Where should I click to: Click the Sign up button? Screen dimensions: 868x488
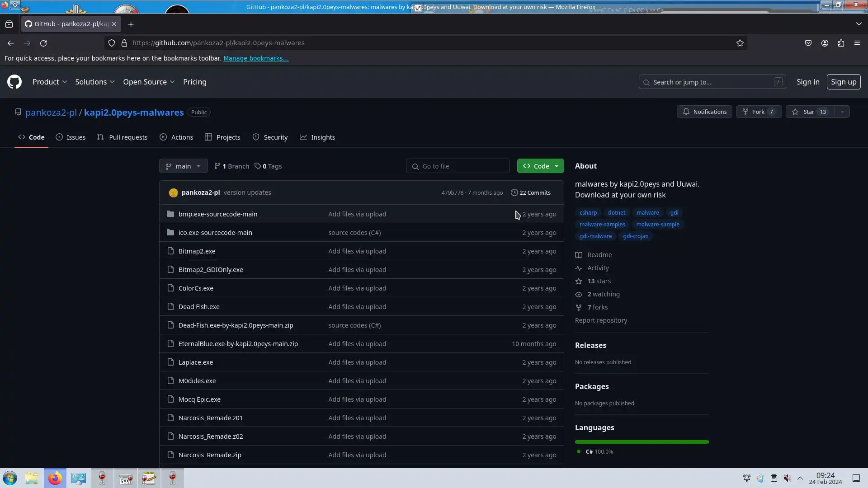click(843, 82)
